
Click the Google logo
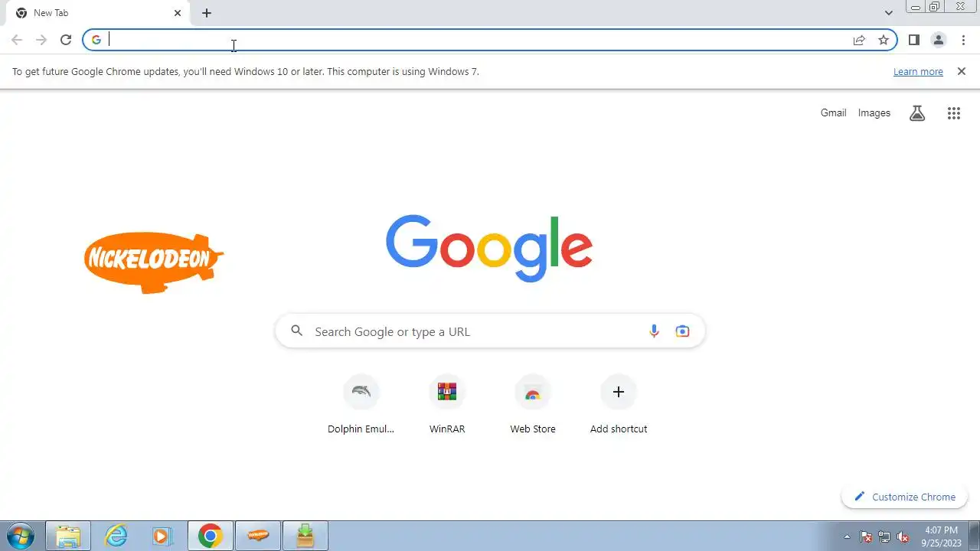[489, 249]
